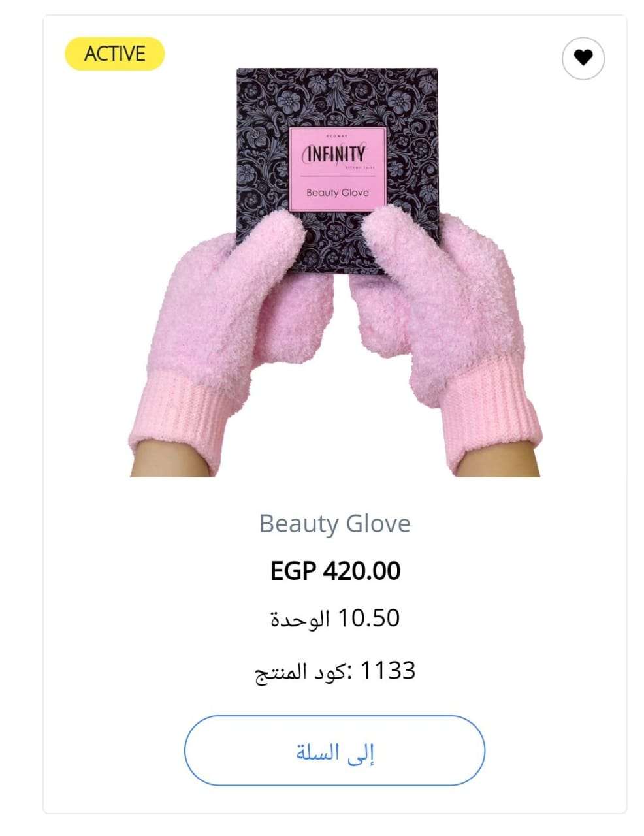This screenshot has width=644, height=836.
Task: Select the EGP currency text
Action: coord(293,571)
